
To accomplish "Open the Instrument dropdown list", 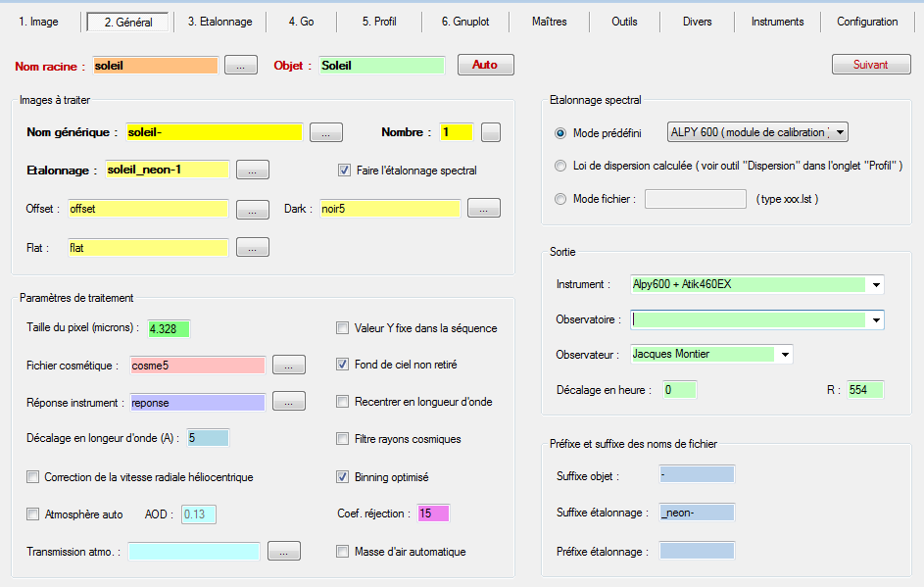I will (874, 285).
